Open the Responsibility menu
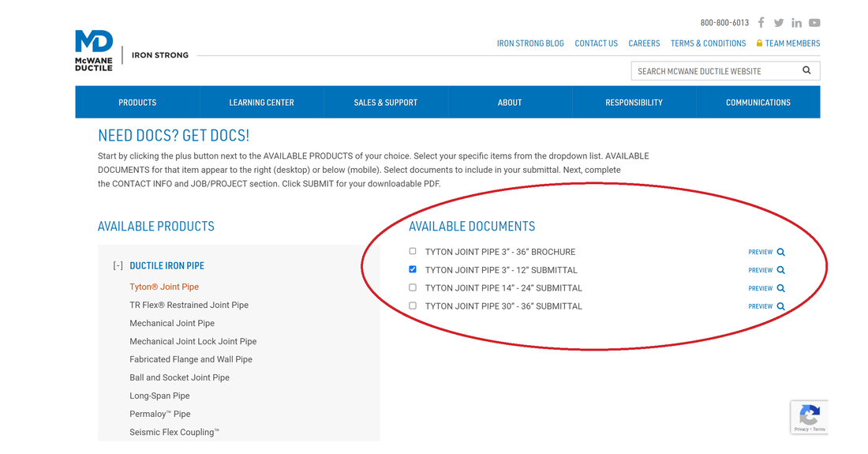This screenshot has height=454, width=868. point(634,103)
